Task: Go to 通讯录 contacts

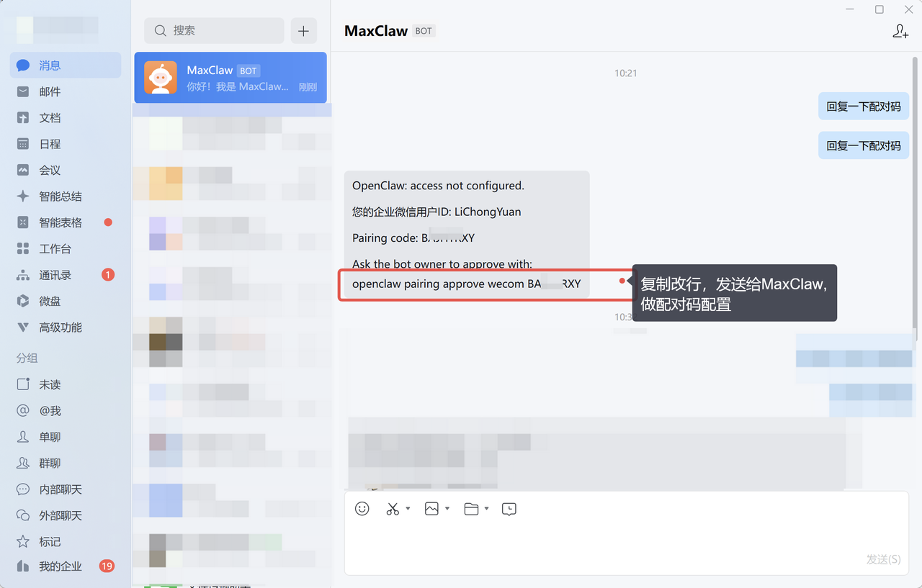Action: (x=55, y=275)
